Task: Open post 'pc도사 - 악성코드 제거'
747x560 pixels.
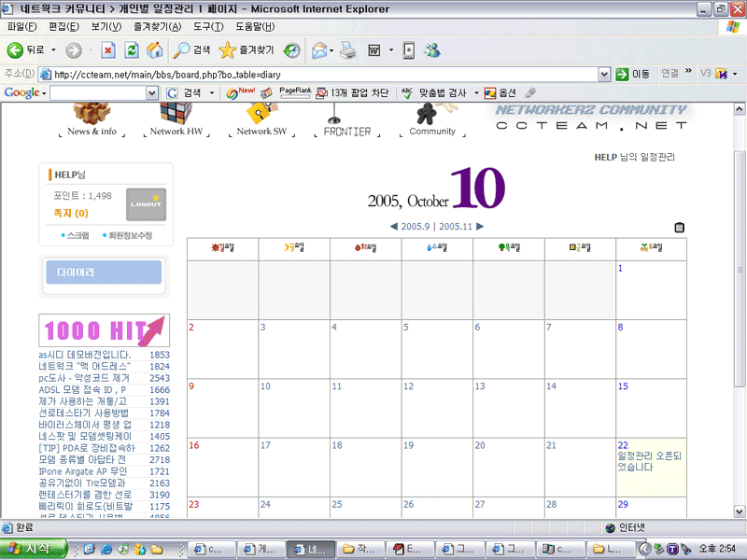Action: point(84,378)
